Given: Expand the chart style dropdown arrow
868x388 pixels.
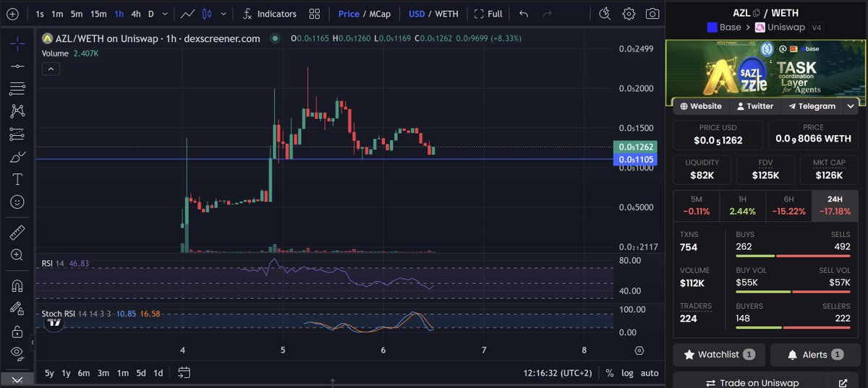Looking at the screenshot, I should click(223, 14).
